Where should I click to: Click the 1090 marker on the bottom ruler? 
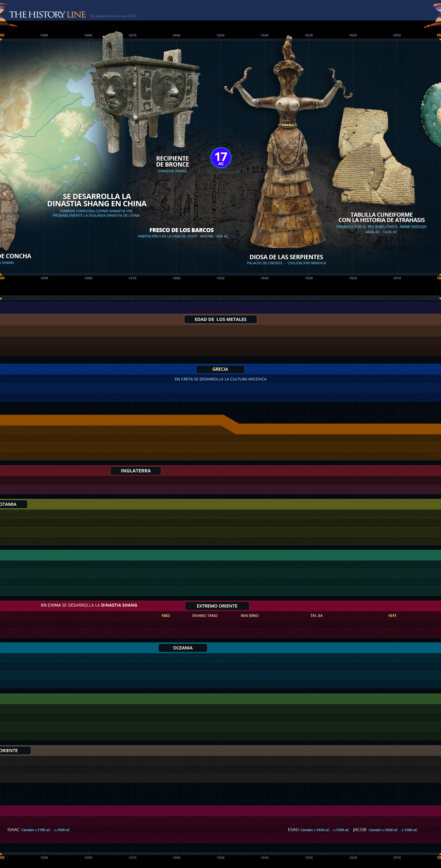click(44, 858)
